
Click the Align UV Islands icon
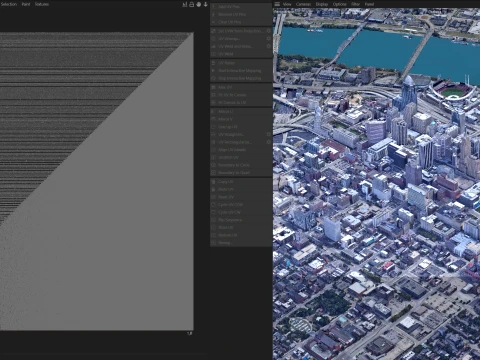point(213,150)
